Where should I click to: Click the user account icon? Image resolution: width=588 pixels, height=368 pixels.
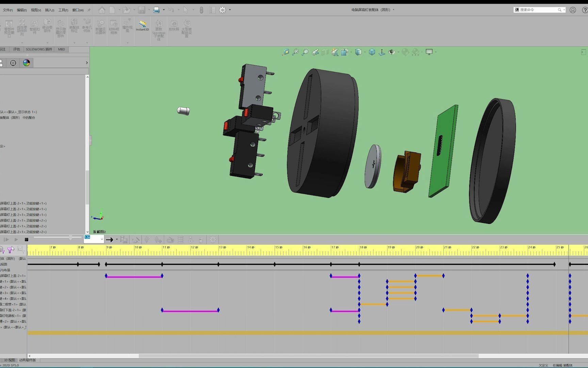tap(573, 10)
